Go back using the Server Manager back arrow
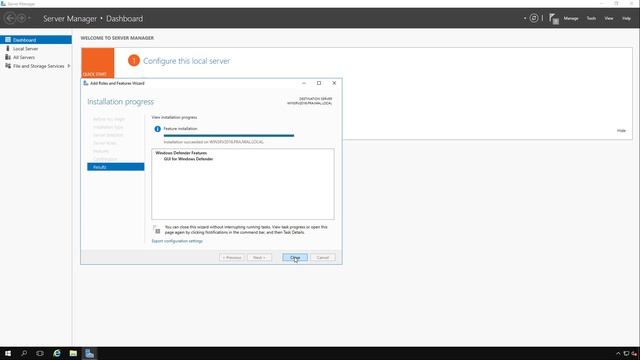This screenshot has width=640, height=360. point(10,18)
